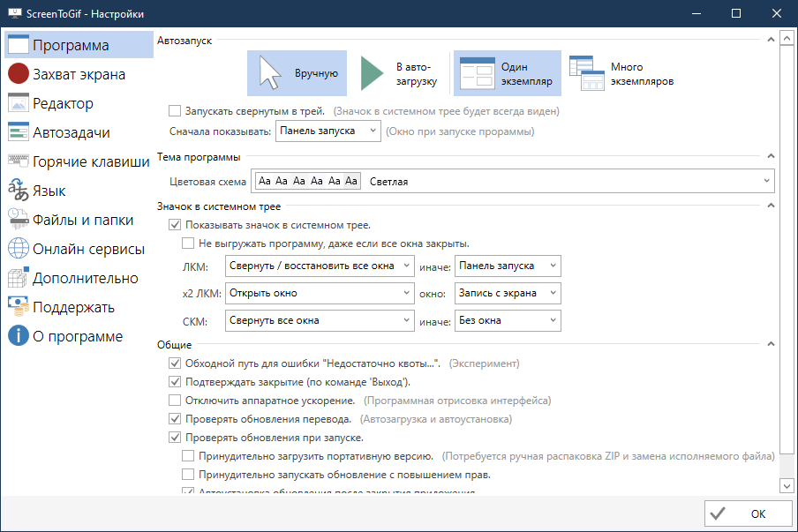Select Один экземпляр mode
798x532 pixels.
(508, 73)
